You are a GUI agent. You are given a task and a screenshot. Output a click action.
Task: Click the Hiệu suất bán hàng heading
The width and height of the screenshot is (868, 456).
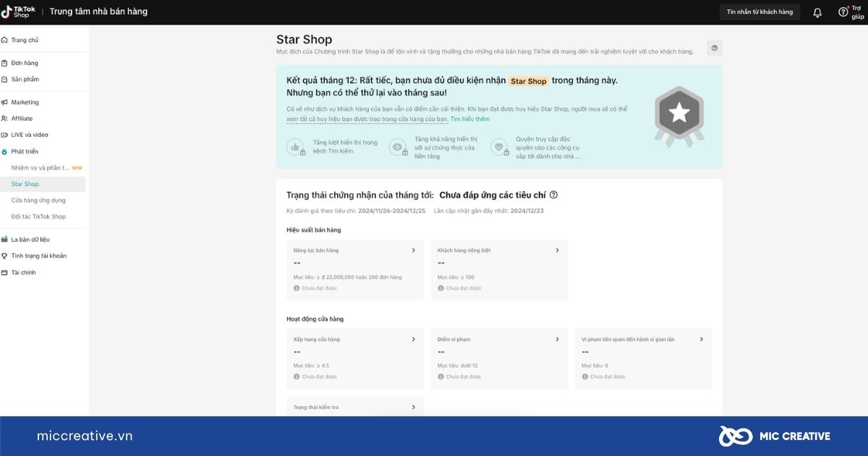coord(313,230)
